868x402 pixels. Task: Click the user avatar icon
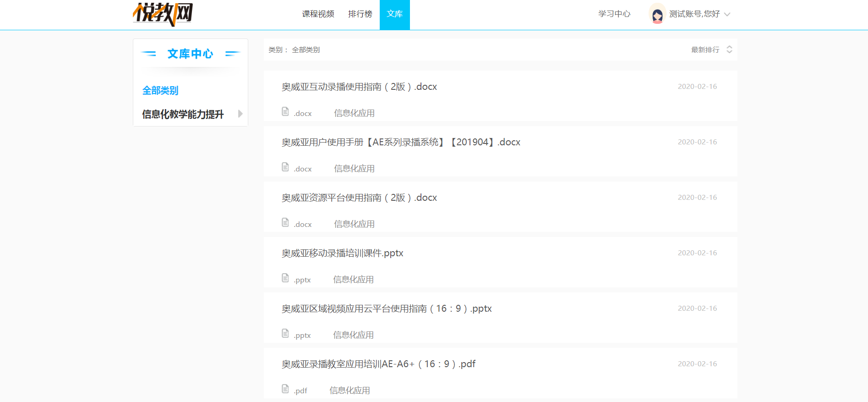click(x=657, y=14)
